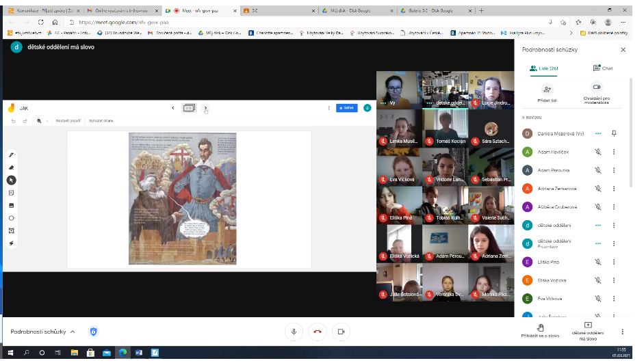Go to previous Jamboard frame

click(x=173, y=108)
